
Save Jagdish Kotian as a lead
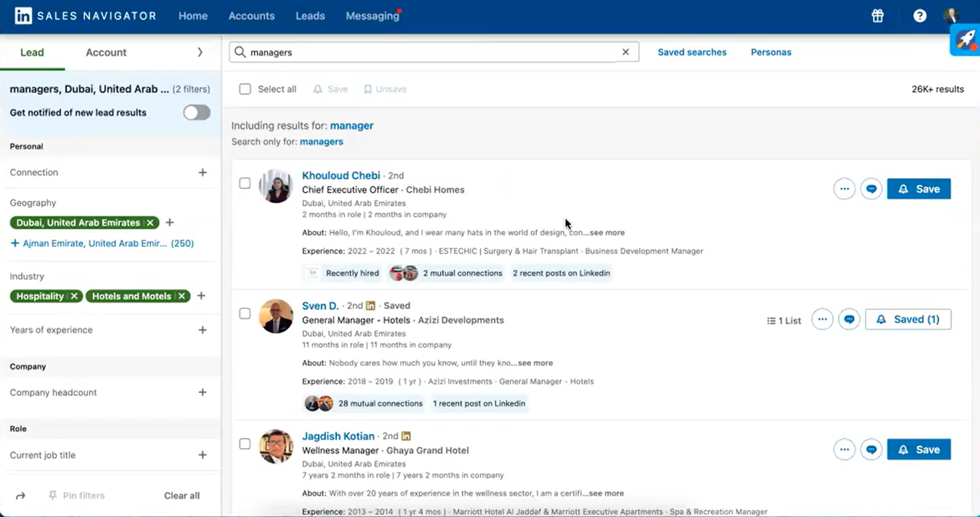coord(919,449)
